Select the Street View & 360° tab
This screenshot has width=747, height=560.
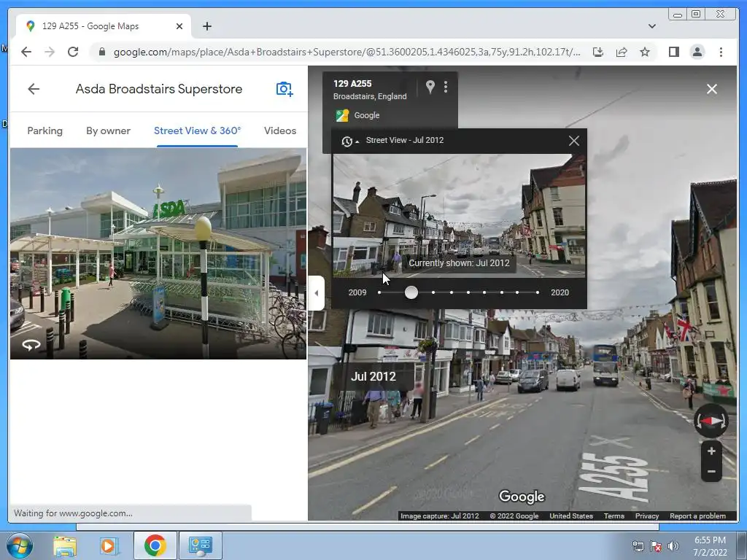[197, 131]
